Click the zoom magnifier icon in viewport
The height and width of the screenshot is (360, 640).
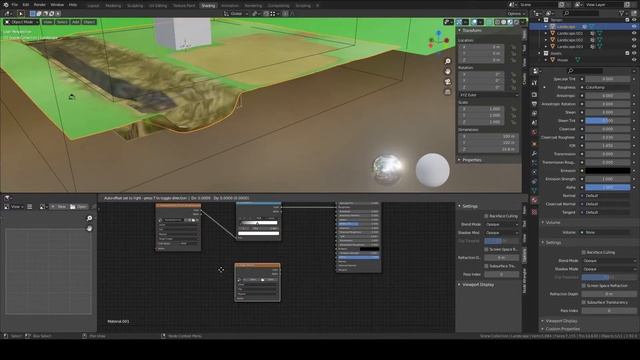[448, 61]
